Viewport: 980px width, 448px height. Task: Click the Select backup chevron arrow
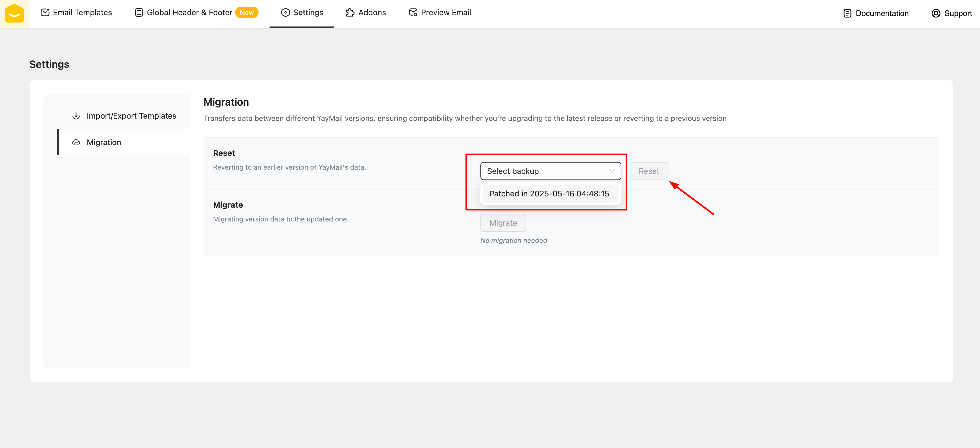pos(612,171)
